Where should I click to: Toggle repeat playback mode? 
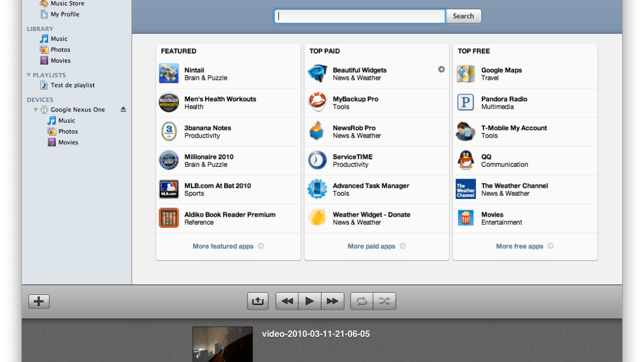(362, 301)
